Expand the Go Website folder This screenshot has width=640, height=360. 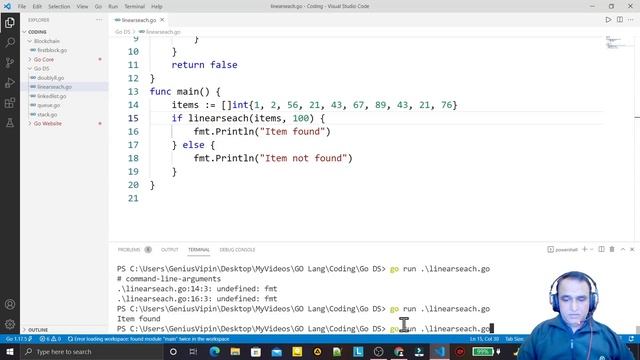[64, 123]
